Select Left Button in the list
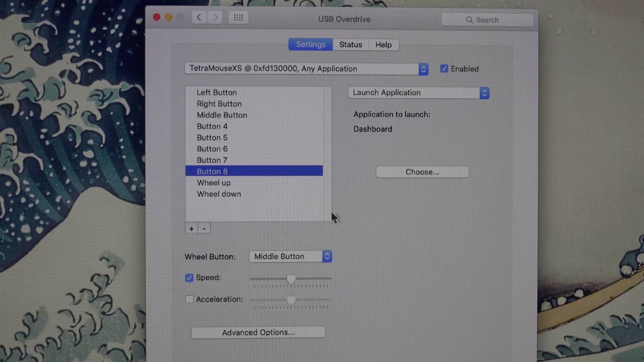 pyautogui.click(x=254, y=93)
